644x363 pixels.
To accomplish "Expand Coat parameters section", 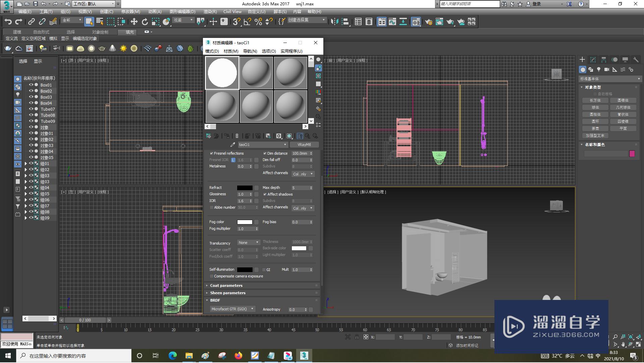I will 226,285.
